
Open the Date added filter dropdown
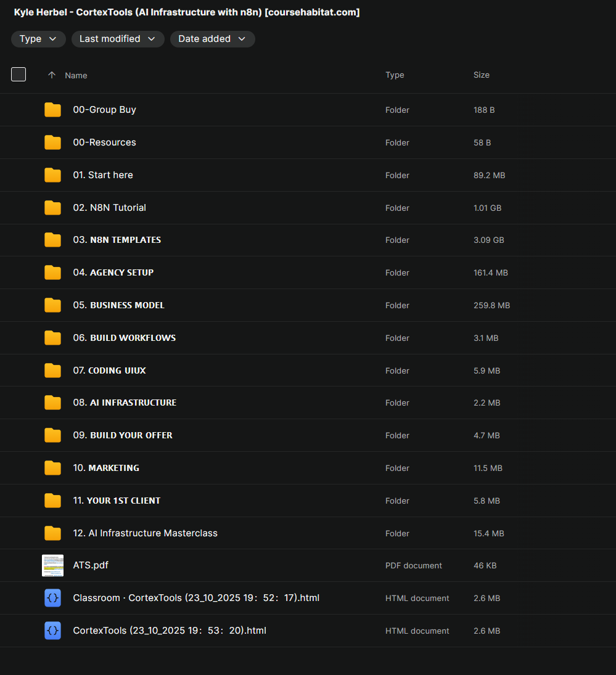(x=212, y=39)
